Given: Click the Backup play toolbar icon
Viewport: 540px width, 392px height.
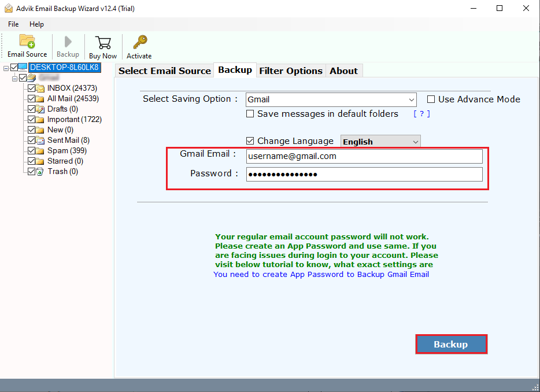Looking at the screenshot, I should point(68,42).
